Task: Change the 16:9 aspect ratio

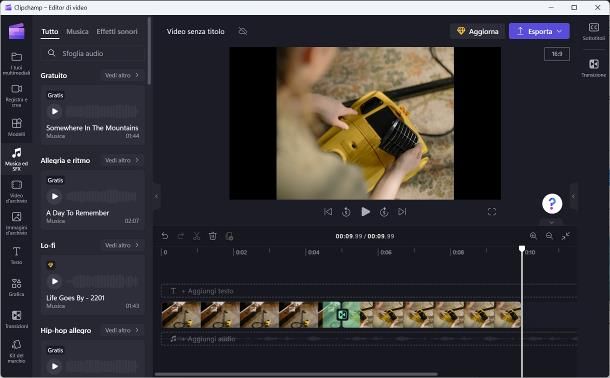Action: [557, 54]
